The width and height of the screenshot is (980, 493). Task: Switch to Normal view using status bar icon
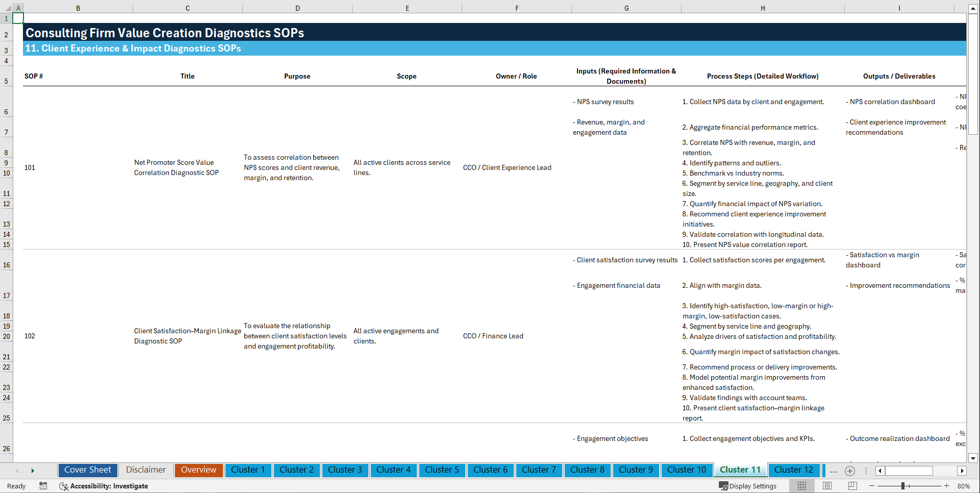(x=802, y=486)
